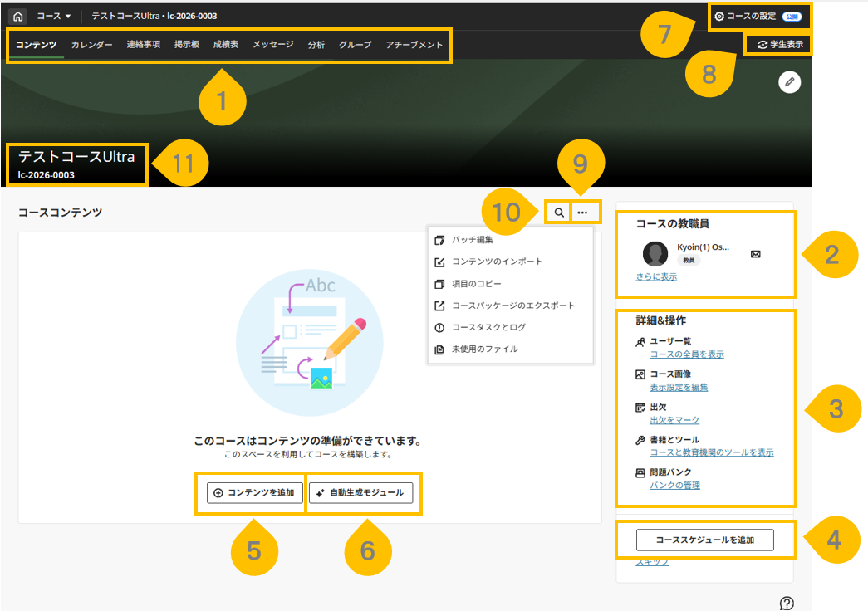The image size is (868, 611).
Task: Click 表示設定を編集 link
Action: (x=679, y=388)
